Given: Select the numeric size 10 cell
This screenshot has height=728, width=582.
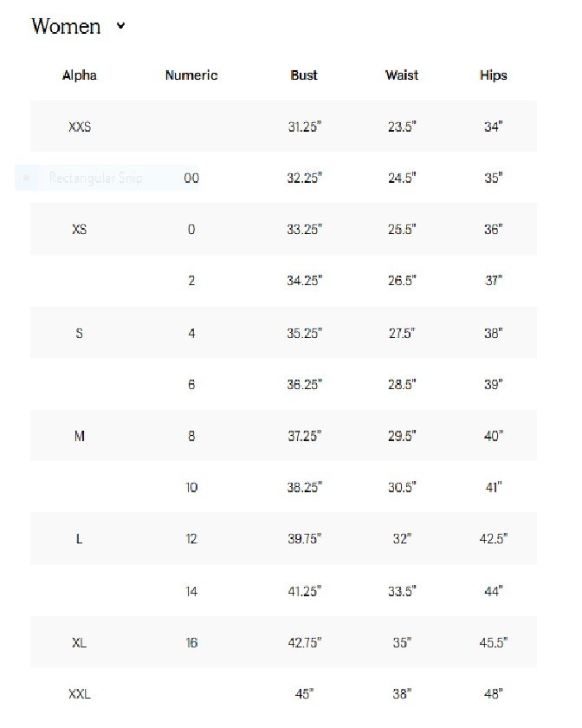Looking at the screenshot, I should pyautogui.click(x=191, y=487).
